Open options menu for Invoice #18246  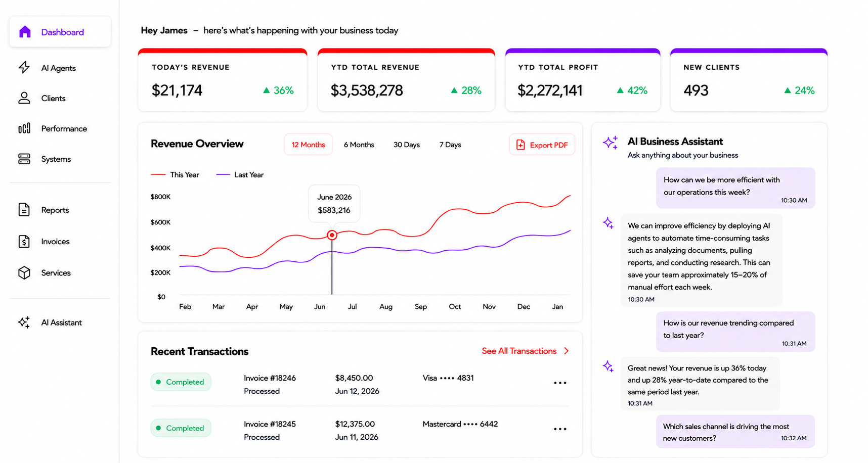pyautogui.click(x=560, y=383)
